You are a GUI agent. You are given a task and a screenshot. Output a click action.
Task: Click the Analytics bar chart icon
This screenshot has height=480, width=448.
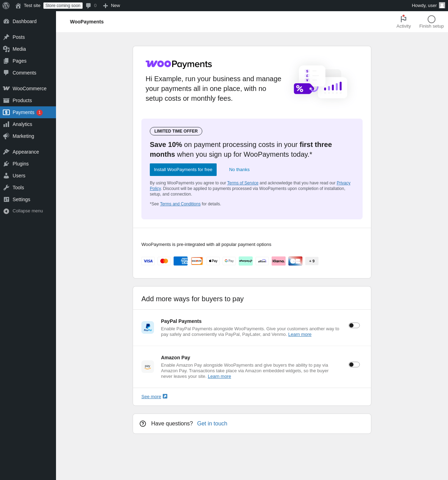click(6, 124)
